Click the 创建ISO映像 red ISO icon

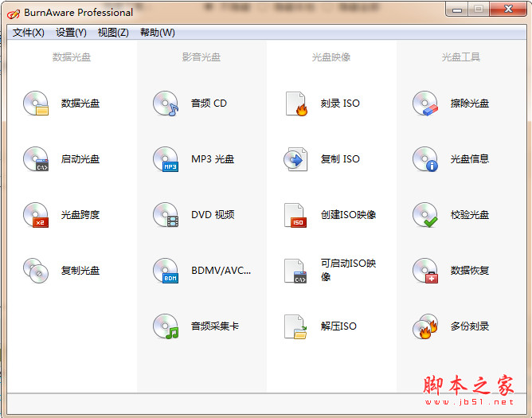click(295, 215)
